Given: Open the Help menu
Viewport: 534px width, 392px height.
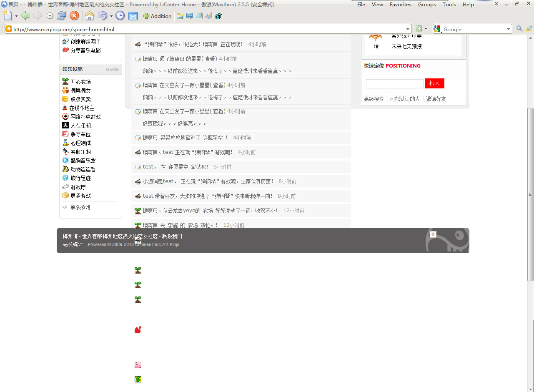Looking at the screenshot, I should pos(468,5).
